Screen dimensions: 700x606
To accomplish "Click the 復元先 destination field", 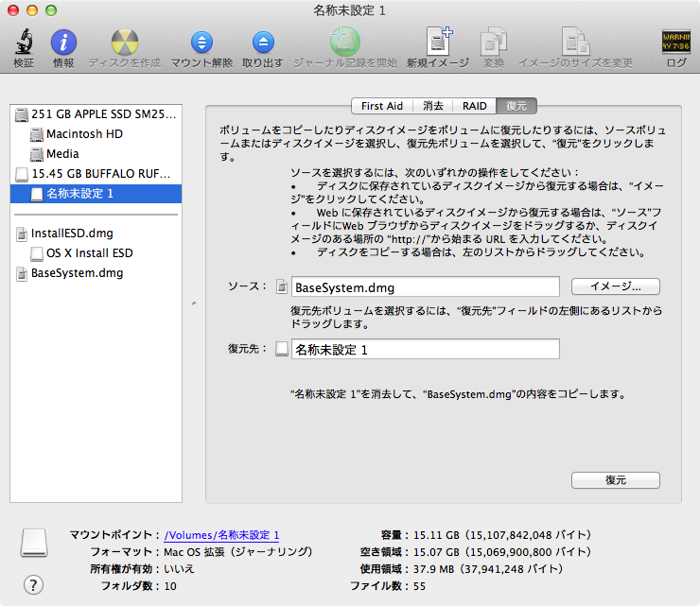I will point(426,349).
